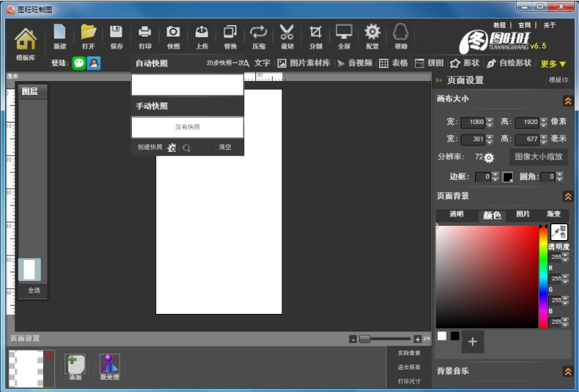The width and height of the screenshot is (579, 392).
Task: Open the black border color swatch
Action: coord(507,177)
